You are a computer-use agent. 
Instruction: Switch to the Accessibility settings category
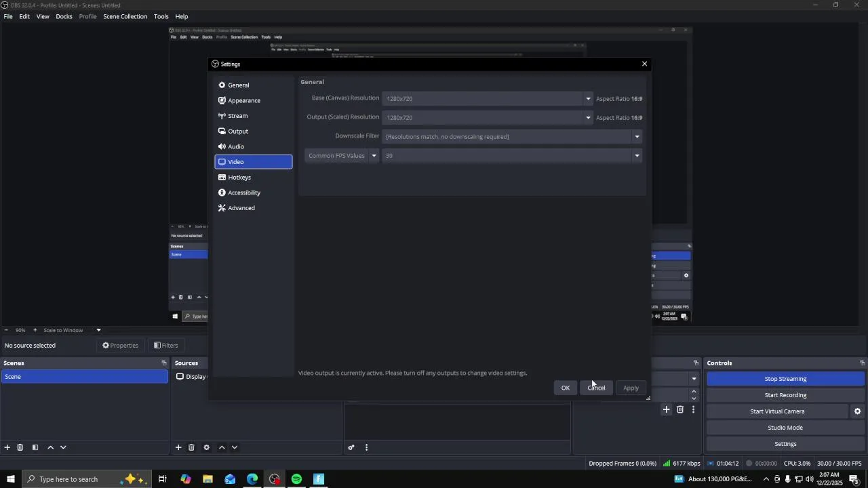tap(254, 192)
